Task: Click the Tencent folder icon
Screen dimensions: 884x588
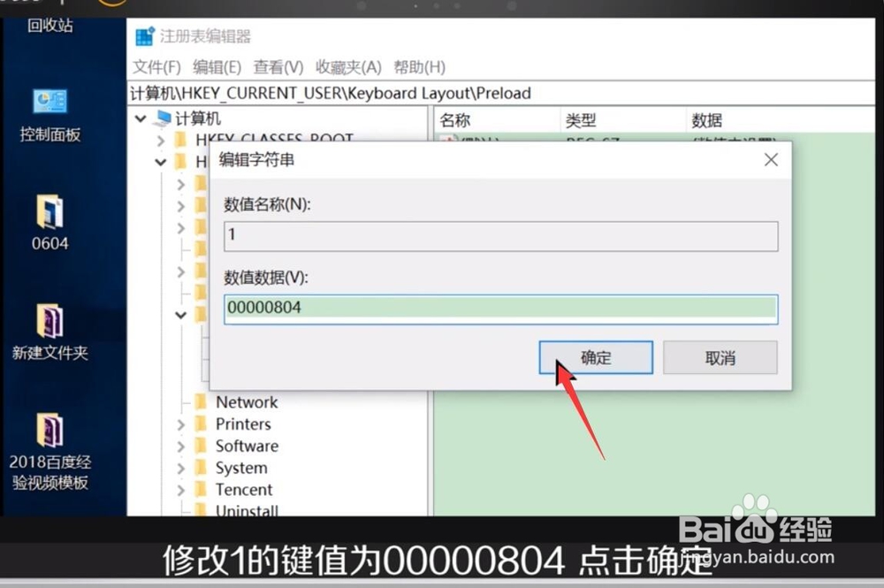Action: (200, 490)
